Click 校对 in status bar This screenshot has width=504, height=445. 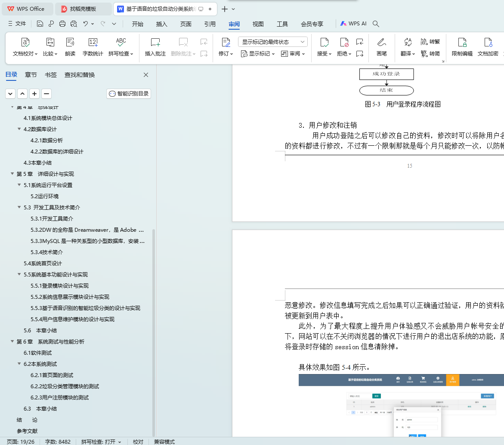138,442
